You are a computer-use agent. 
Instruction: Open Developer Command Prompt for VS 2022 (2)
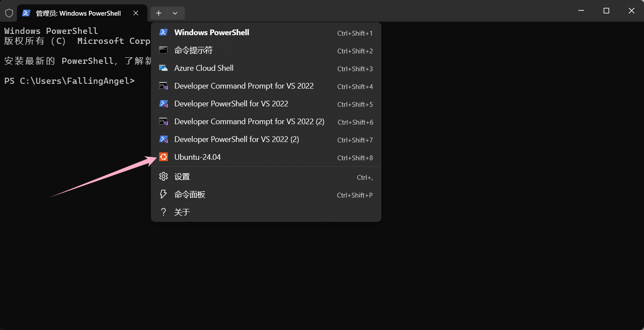point(266,122)
